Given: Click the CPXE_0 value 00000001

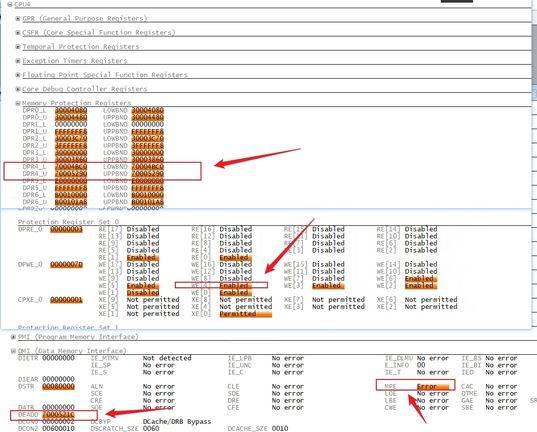Looking at the screenshot, I should [x=66, y=300].
